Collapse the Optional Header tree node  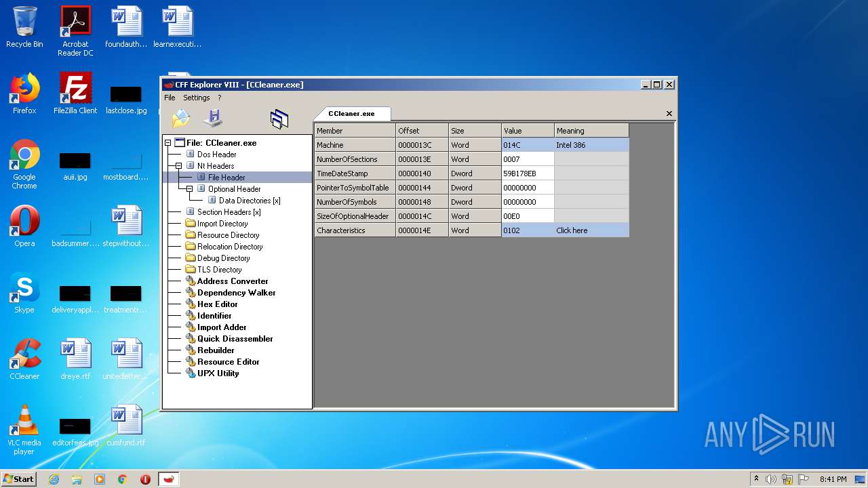pos(190,189)
